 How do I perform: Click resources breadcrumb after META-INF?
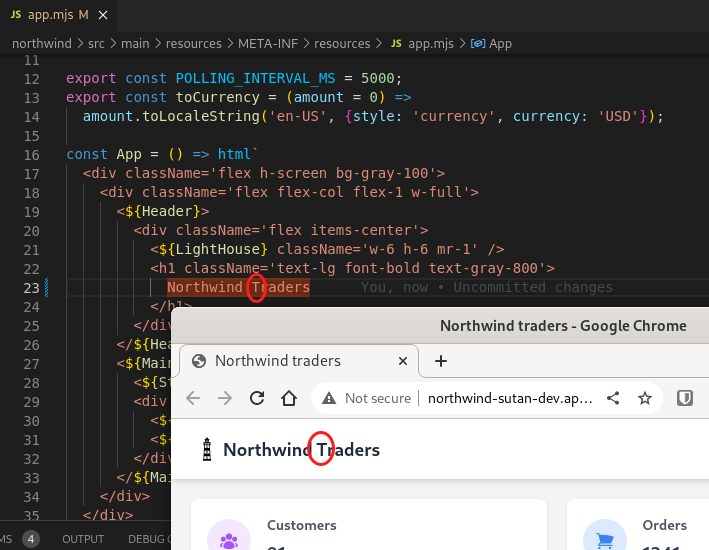point(342,43)
